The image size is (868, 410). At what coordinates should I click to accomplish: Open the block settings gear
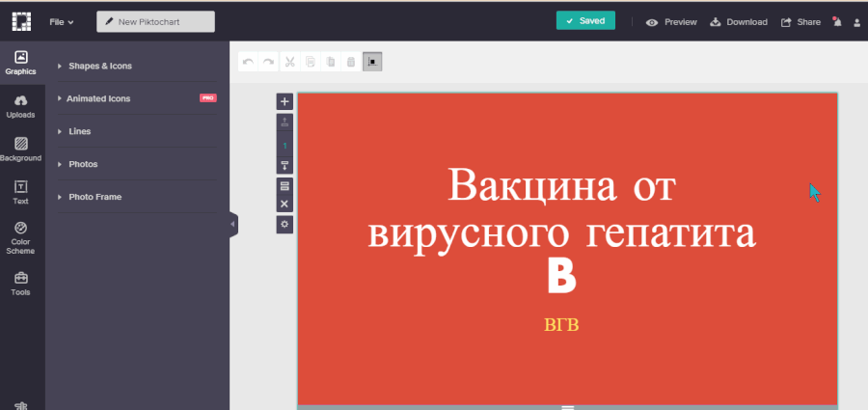point(285,224)
